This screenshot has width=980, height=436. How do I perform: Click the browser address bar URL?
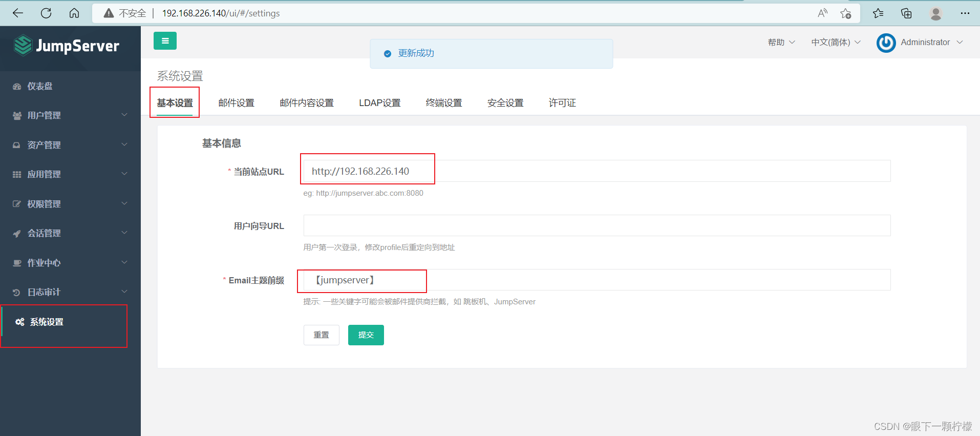[221, 13]
